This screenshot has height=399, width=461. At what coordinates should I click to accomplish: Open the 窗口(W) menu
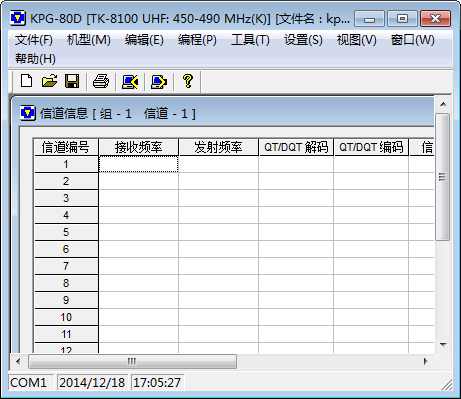pyautogui.click(x=413, y=40)
